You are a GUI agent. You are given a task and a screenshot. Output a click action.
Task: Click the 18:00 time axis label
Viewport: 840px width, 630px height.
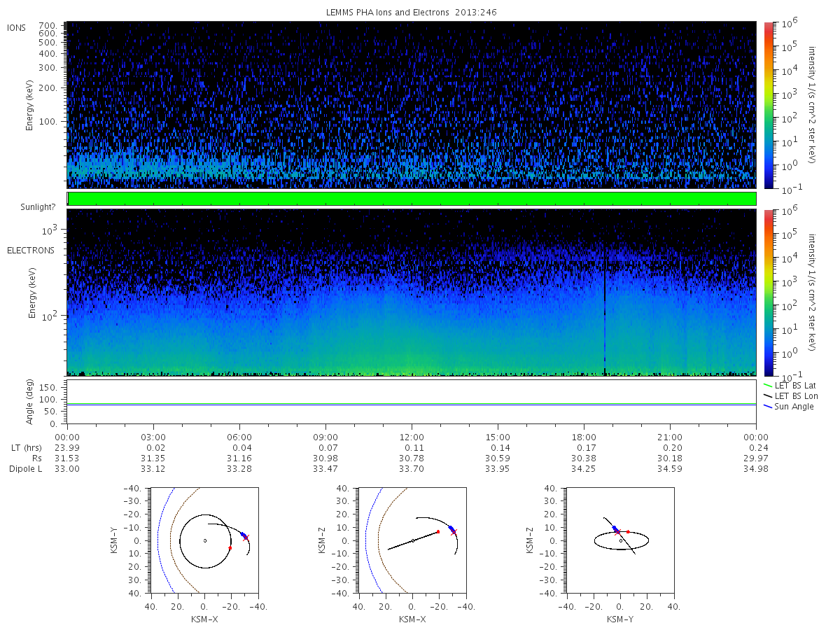pyautogui.click(x=584, y=436)
